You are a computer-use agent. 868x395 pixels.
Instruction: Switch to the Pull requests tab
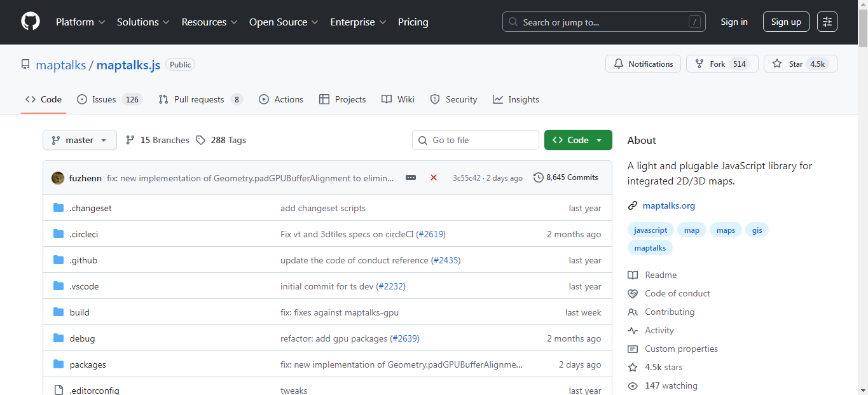(200, 99)
